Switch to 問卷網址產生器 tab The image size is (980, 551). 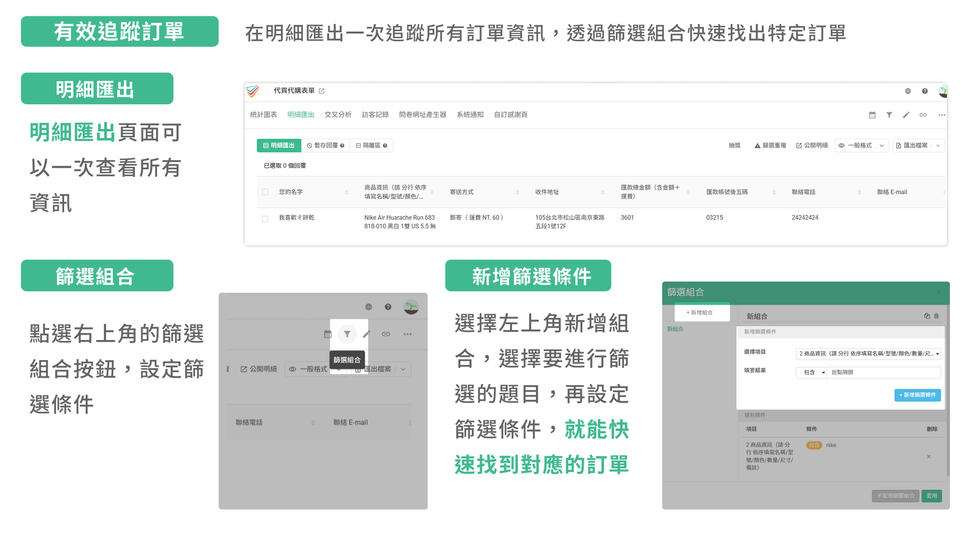(423, 115)
